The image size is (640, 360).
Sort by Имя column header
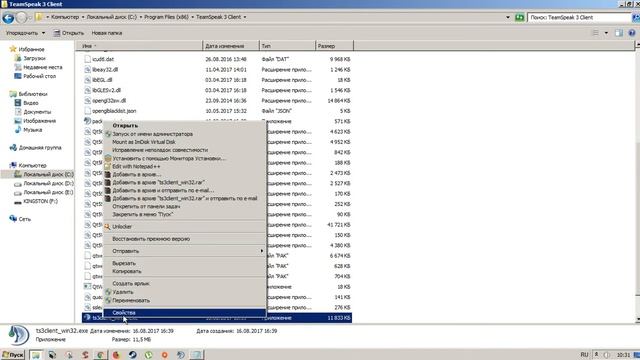(139, 46)
